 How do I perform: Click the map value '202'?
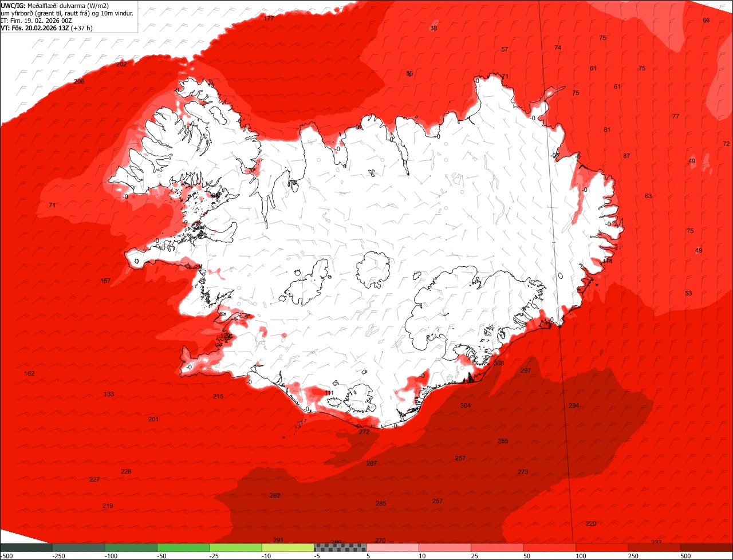121,64
